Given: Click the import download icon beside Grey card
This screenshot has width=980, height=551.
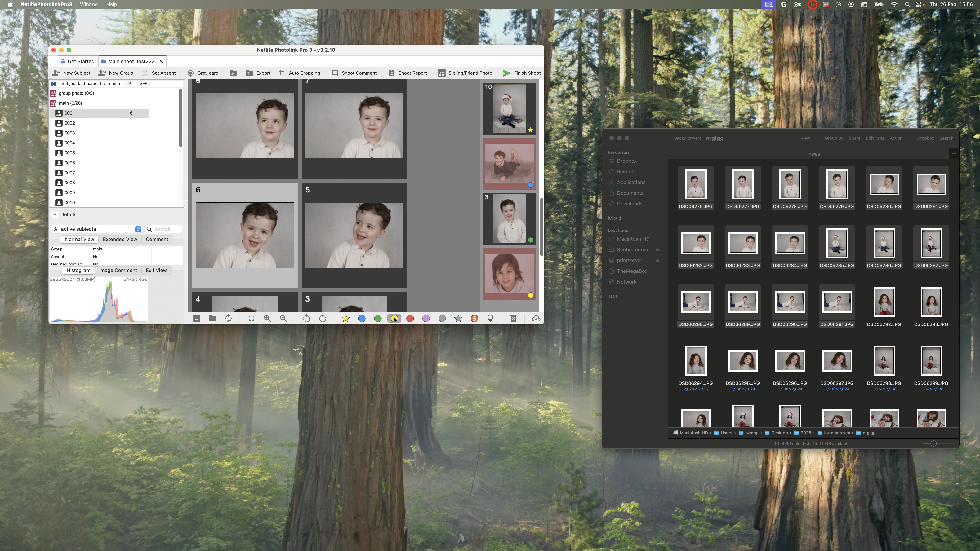Looking at the screenshot, I should (x=233, y=73).
